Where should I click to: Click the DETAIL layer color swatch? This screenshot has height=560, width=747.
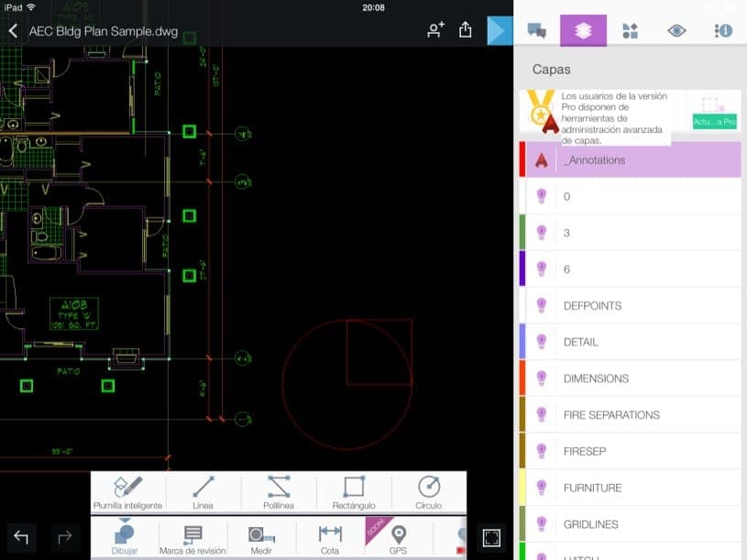point(522,342)
